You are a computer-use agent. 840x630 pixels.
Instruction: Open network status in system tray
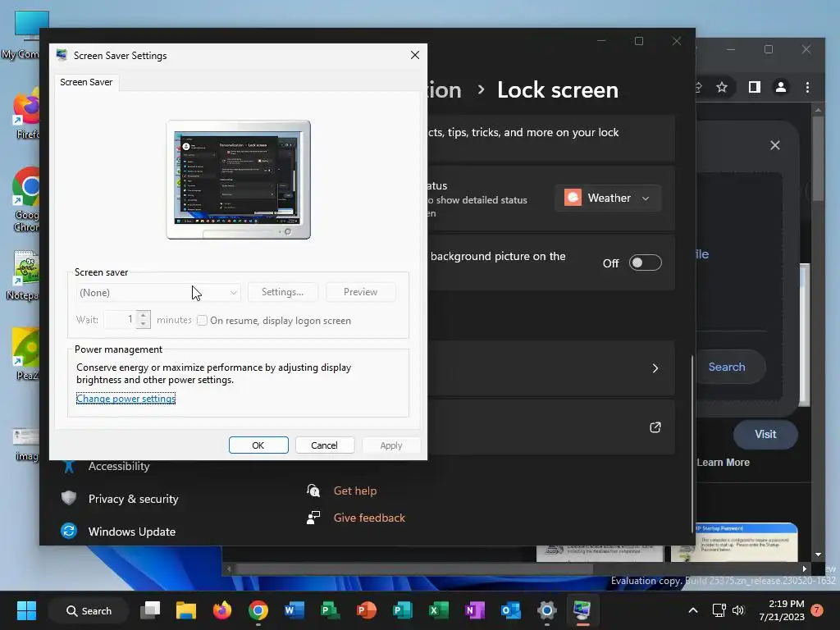pyautogui.click(x=719, y=610)
